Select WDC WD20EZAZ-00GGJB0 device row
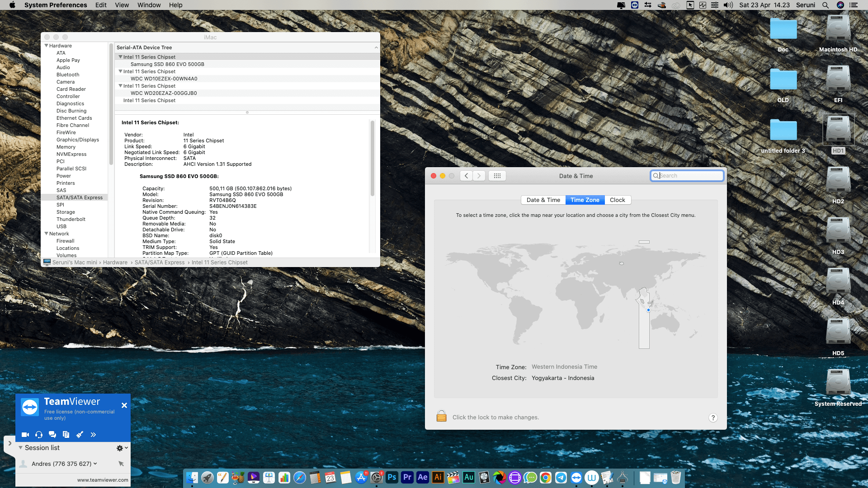The image size is (868, 488). click(247, 93)
